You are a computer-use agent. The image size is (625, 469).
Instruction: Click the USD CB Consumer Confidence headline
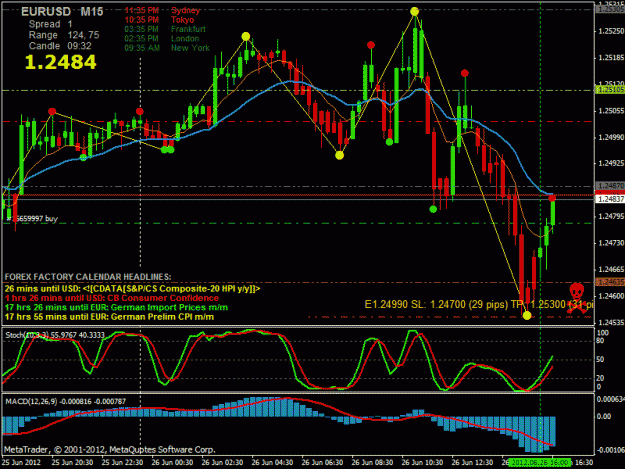click(x=112, y=298)
